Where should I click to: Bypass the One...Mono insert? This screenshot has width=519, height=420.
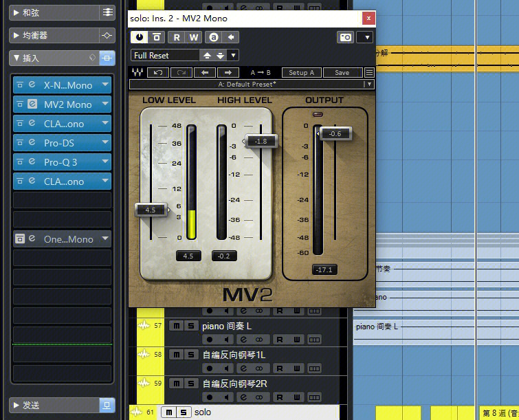tap(20, 239)
